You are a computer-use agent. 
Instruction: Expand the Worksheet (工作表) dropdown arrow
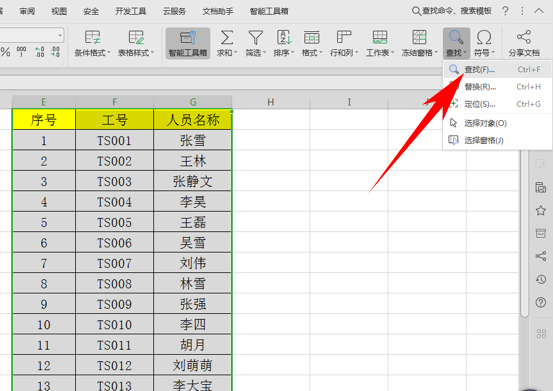[392, 53]
